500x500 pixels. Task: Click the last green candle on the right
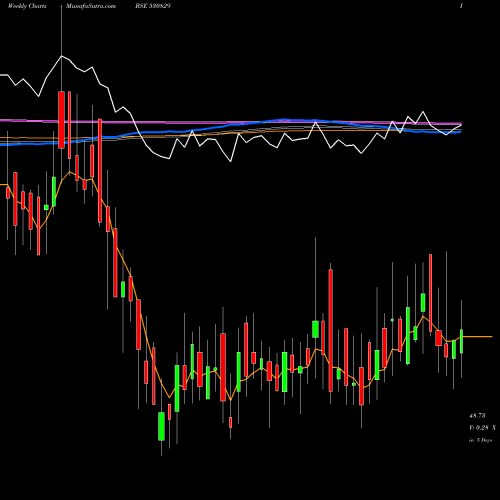462,341
